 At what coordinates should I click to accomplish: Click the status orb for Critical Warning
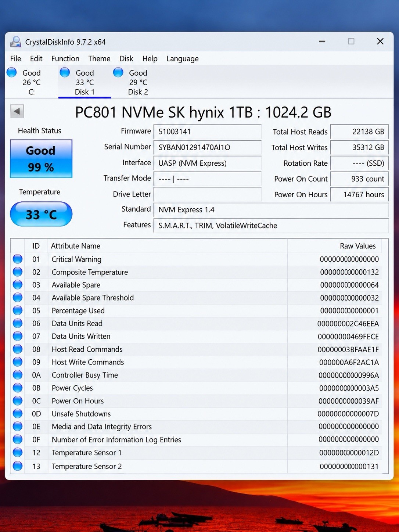pos(18,259)
